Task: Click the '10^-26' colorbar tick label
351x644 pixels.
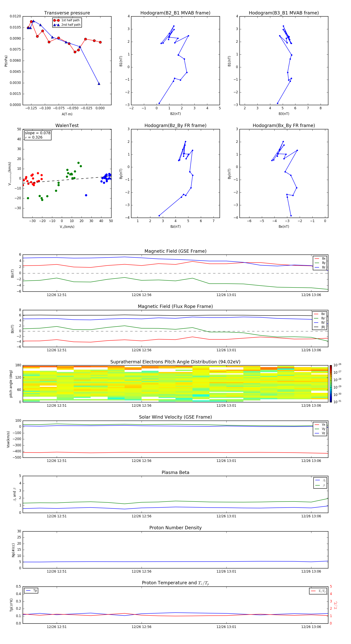Action: (337, 365)
